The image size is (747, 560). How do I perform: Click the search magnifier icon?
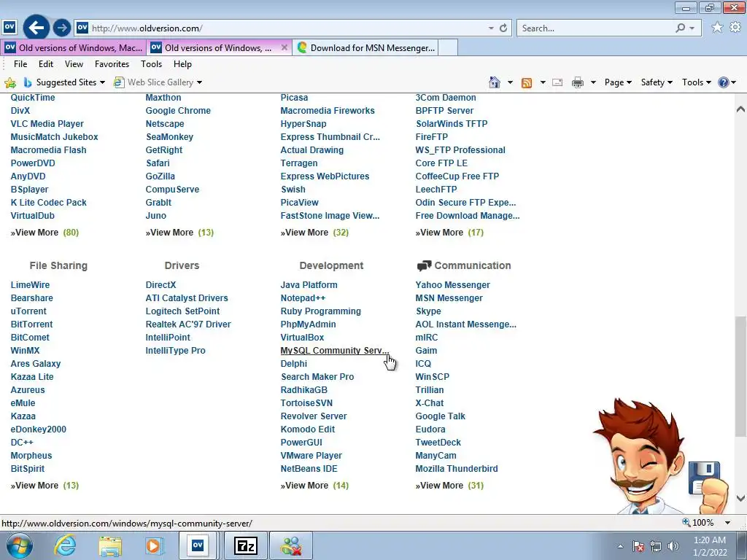coord(681,28)
